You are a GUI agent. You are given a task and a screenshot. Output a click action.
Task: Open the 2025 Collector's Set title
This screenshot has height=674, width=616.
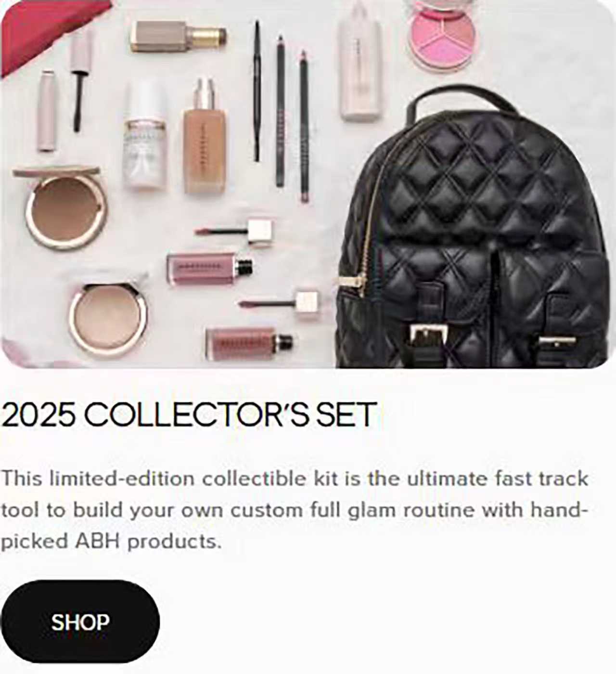[188, 414]
